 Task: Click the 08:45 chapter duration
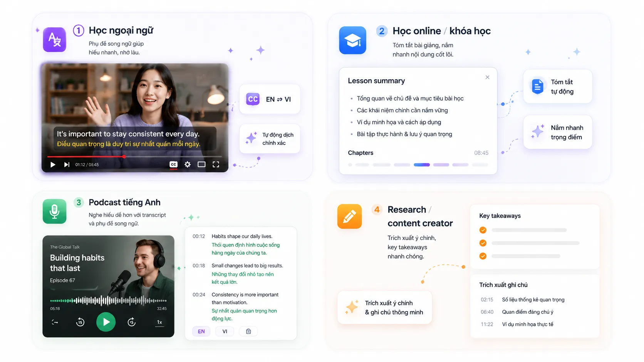(x=481, y=153)
